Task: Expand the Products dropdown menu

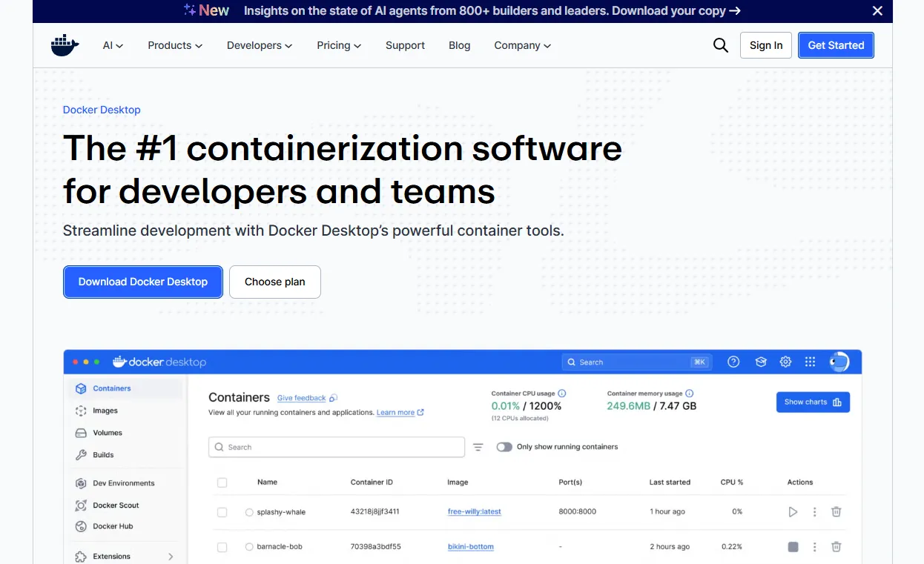Action: coord(175,45)
